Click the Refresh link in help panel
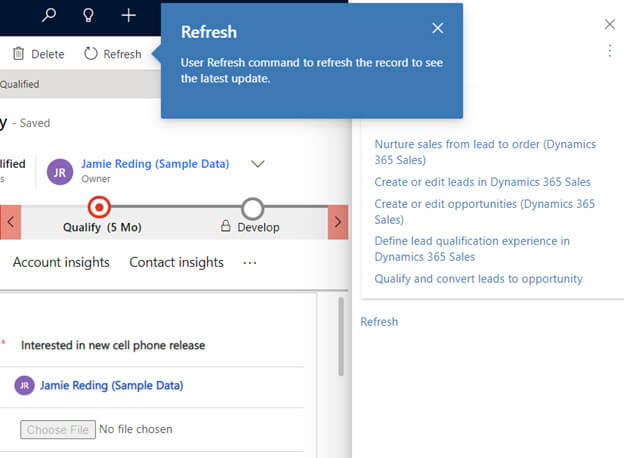624x458 pixels. pos(379,322)
